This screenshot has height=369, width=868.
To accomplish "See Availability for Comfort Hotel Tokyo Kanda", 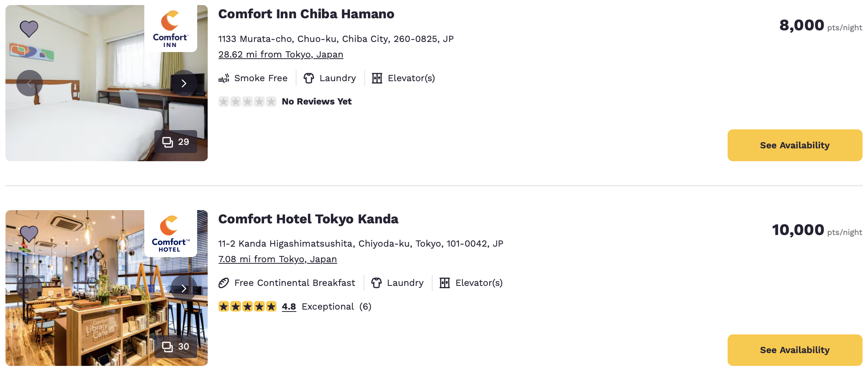I will tap(794, 350).
